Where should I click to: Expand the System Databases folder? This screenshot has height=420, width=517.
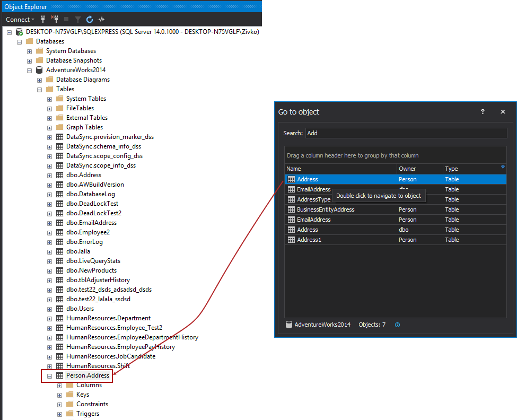[x=29, y=51]
